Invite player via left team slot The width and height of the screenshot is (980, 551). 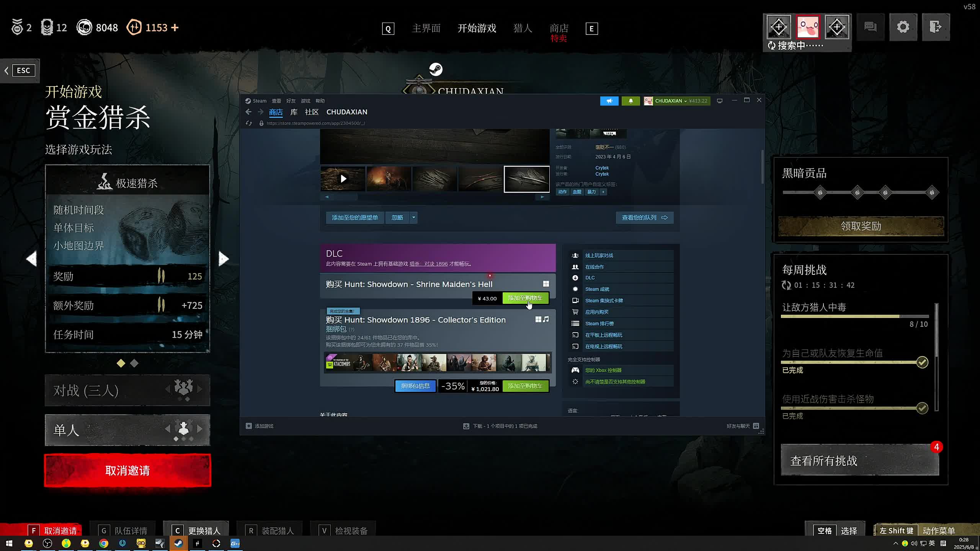point(779,27)
